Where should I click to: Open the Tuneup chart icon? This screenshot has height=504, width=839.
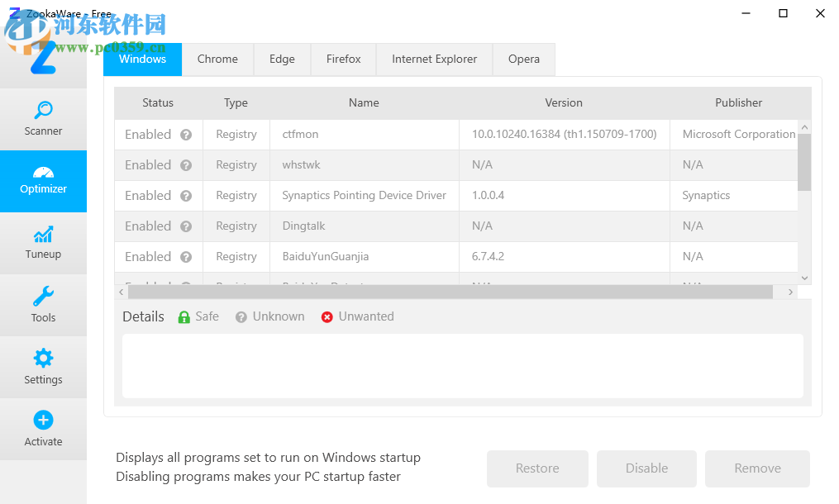[x=43, y=235]
